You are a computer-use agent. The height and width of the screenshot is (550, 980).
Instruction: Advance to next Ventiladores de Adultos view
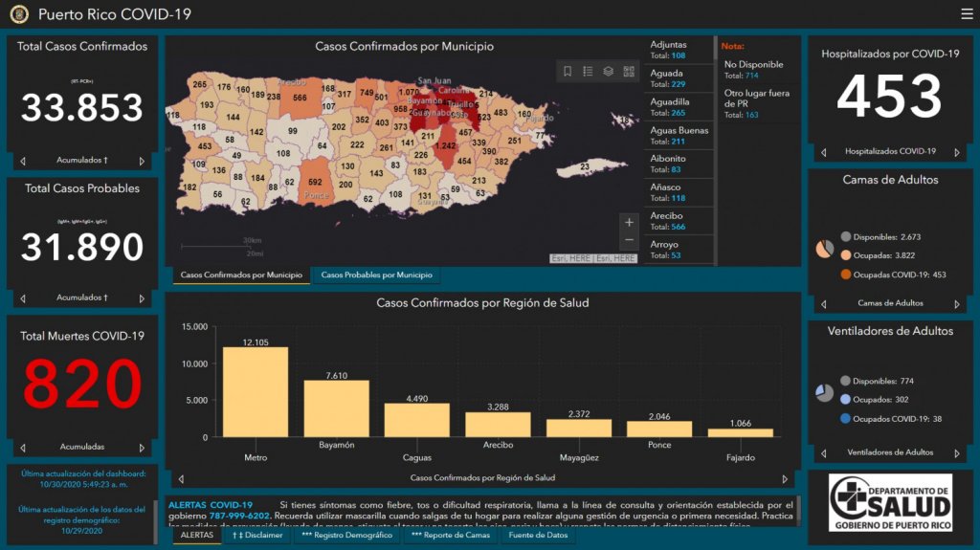pyautogui.click(x=957, y=452)
